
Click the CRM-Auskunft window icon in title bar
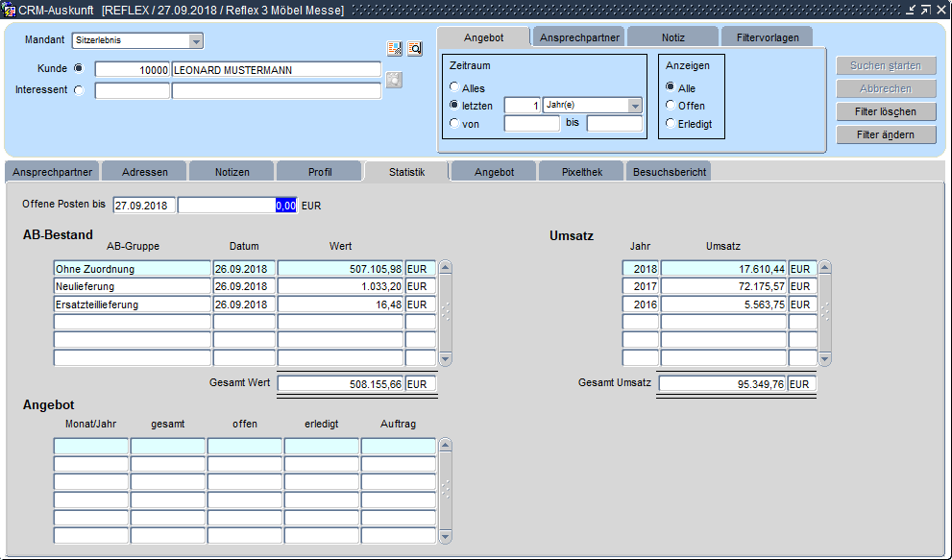pos(10,9)
